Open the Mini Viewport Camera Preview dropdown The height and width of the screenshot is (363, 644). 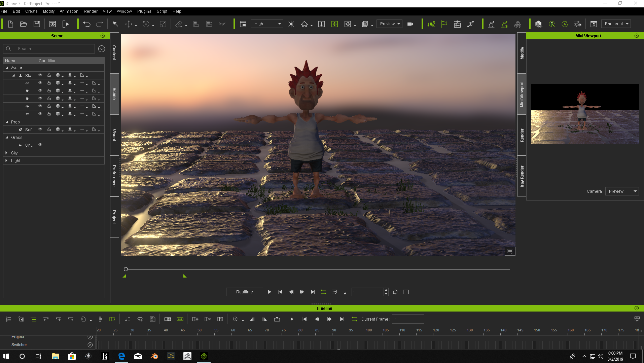click(x=622, y=191)
